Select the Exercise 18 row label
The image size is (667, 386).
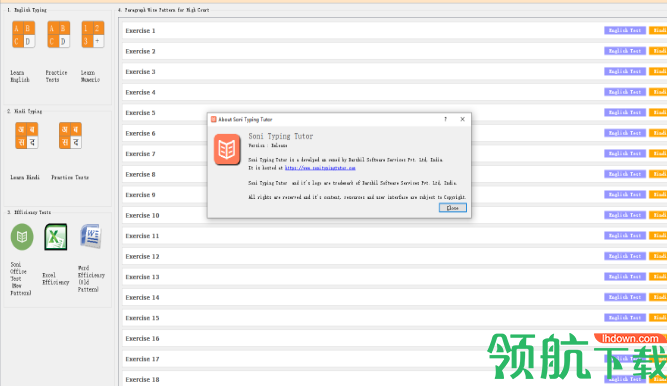[x=142, y=379]
